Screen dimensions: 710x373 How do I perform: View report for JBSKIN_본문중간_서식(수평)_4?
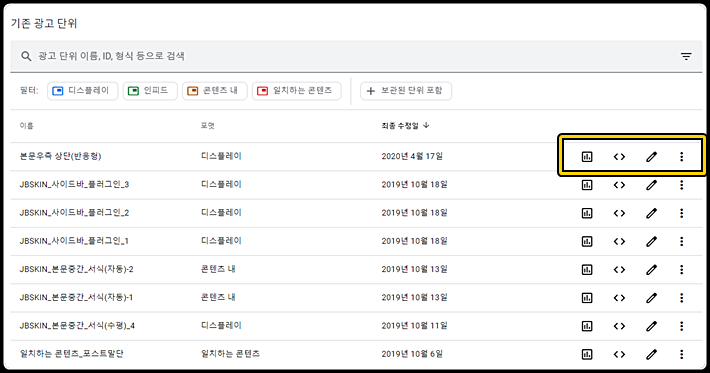(587, 326)
